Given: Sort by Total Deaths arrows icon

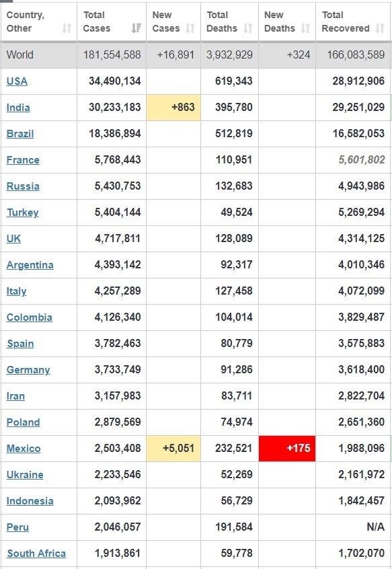Looking at the screenshot, I should (x=248, y=28).
